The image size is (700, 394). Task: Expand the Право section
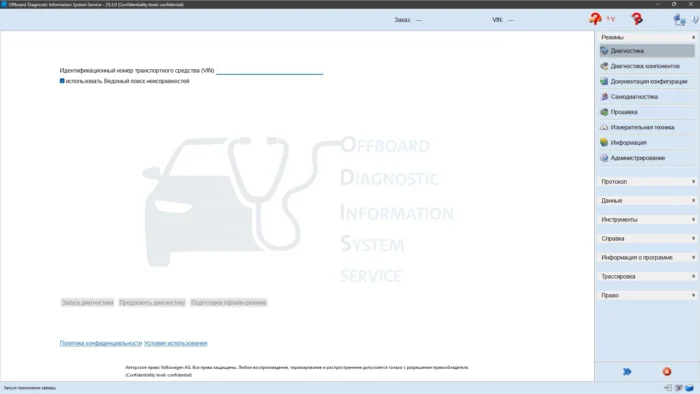point(647,295)
